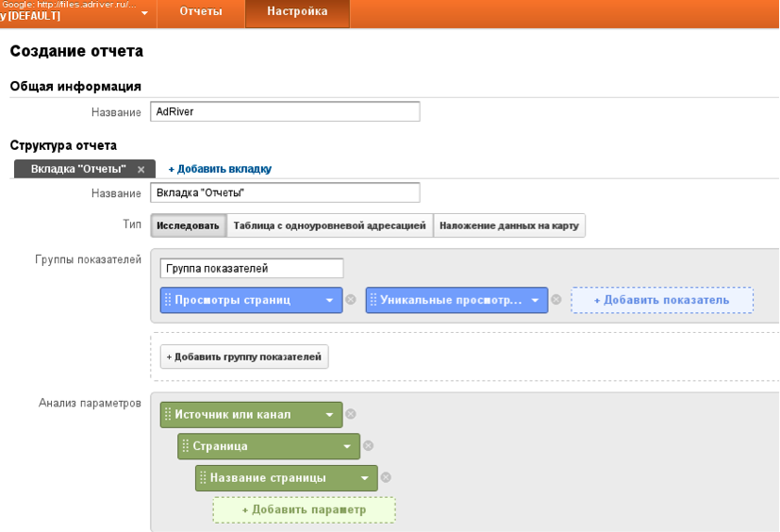Select the Исследовать report type
Image resolution: width=780 pixels, height=532 pixels.
[188, 225]
